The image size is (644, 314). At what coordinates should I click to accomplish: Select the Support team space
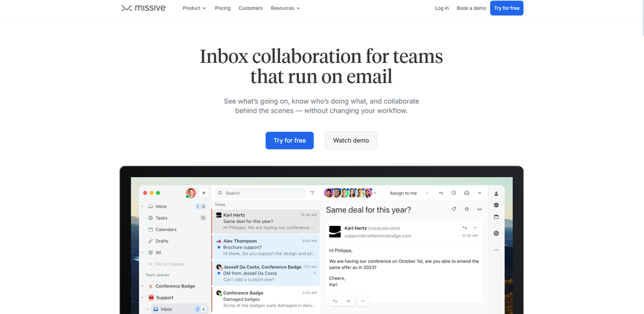coord(165,297)
